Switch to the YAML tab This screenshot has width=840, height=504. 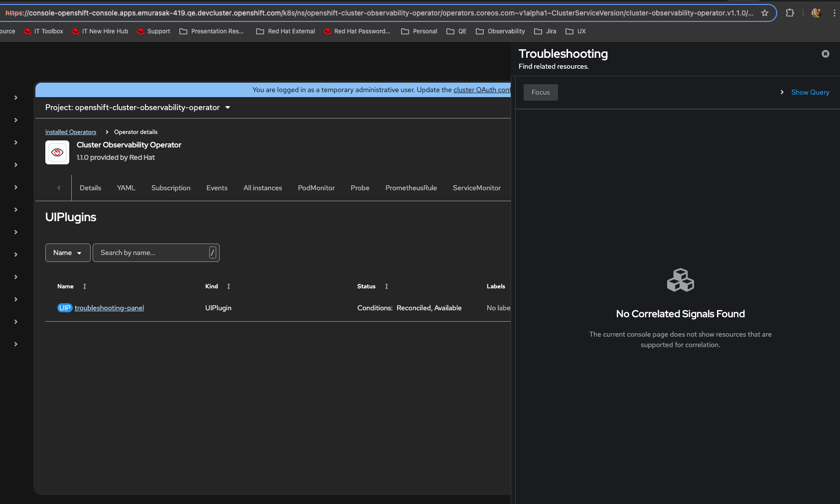click(126, 188)
